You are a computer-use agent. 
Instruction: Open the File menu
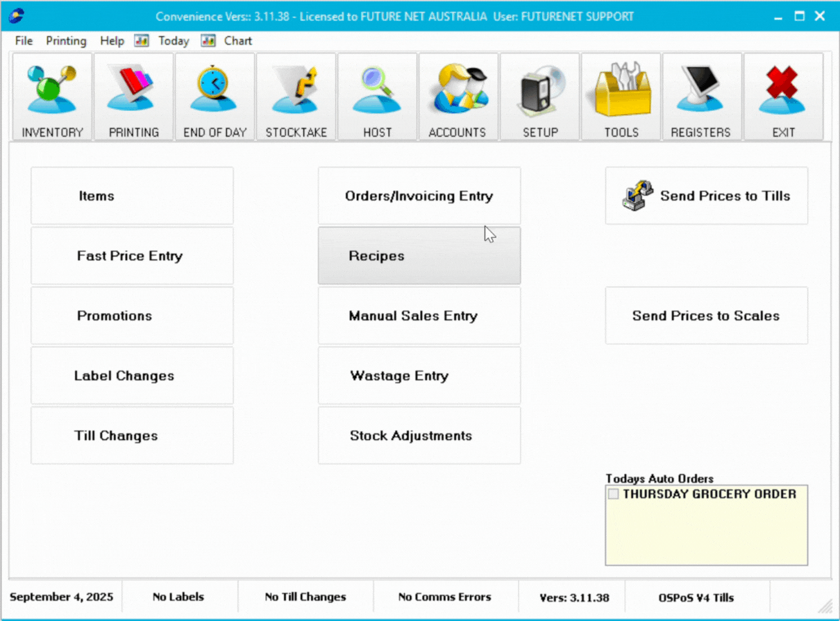24,41
